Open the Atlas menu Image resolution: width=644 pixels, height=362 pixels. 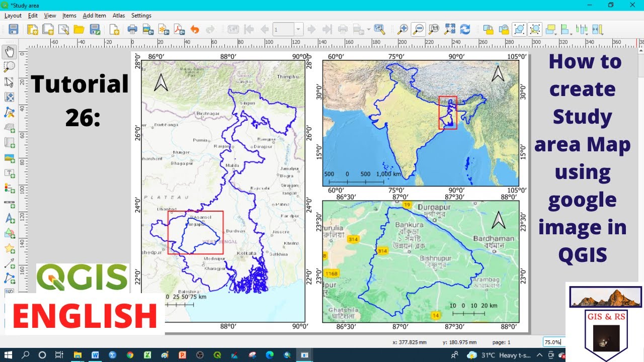point(119,16)
